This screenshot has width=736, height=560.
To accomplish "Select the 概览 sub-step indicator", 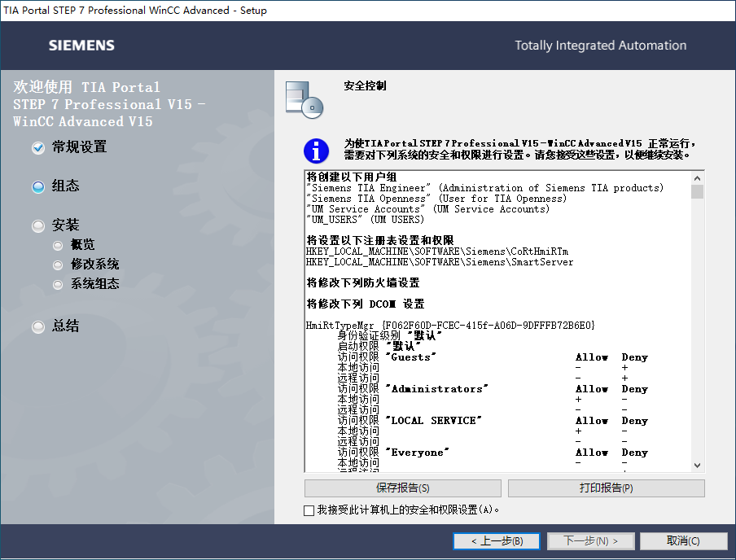I will coord(58,245).
